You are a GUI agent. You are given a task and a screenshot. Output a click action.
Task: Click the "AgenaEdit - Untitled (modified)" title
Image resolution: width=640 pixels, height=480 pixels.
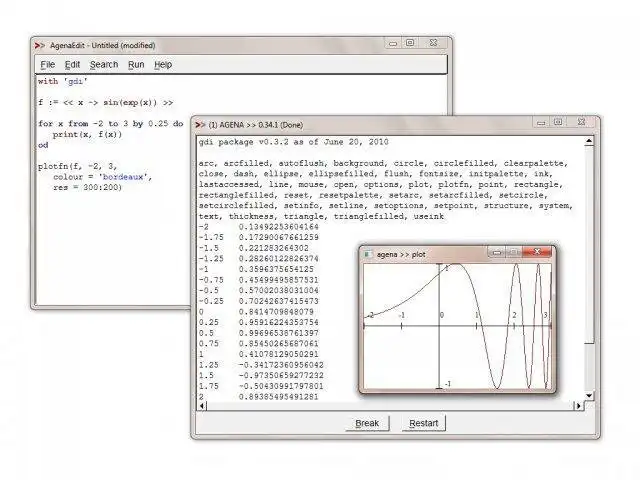coord(102,45)
